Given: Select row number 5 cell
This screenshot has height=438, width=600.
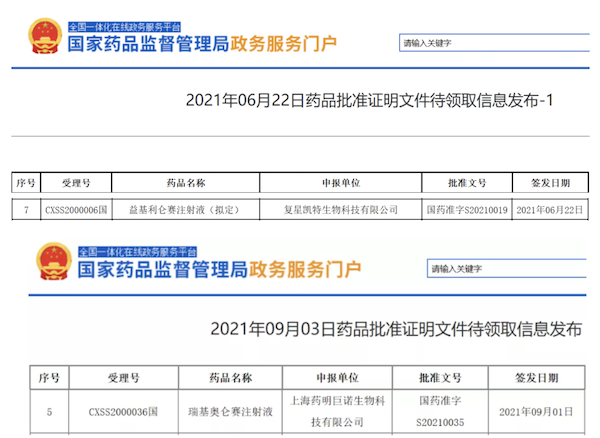Looking at the screenshot, I should pyautogui.click(x=49, y=412).
